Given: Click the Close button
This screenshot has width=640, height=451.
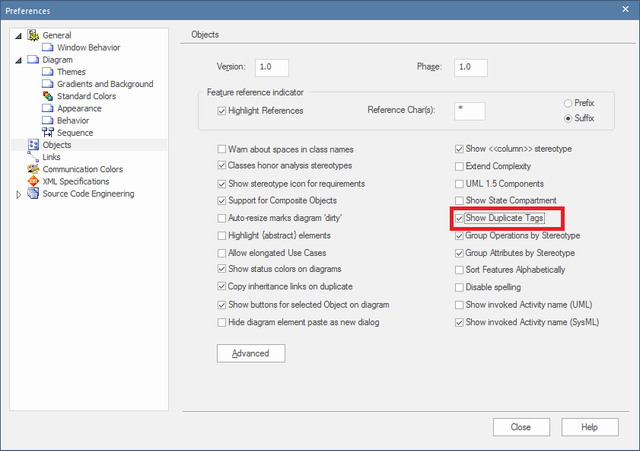Looking at the screenshot, I should tap(521, 427).
